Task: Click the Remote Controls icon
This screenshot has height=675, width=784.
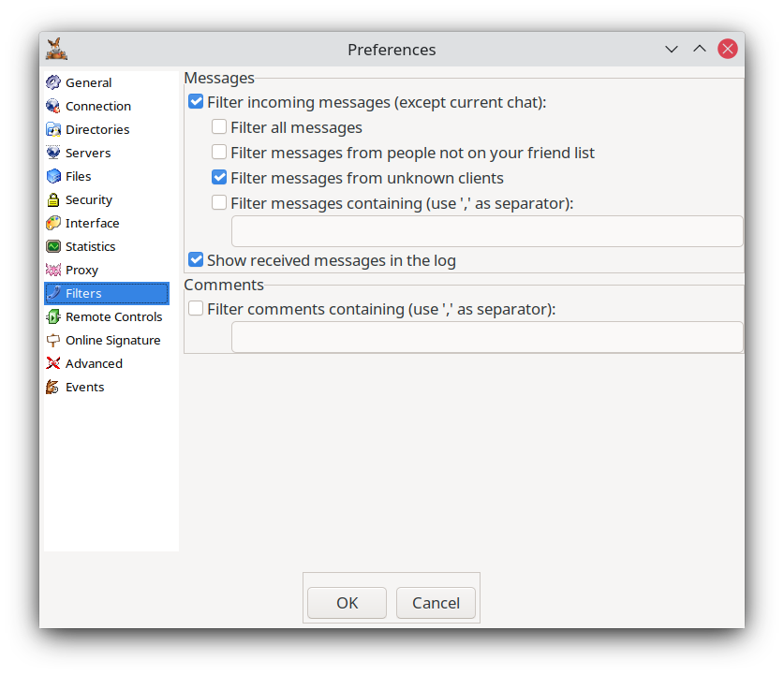Action: [53, 316]
